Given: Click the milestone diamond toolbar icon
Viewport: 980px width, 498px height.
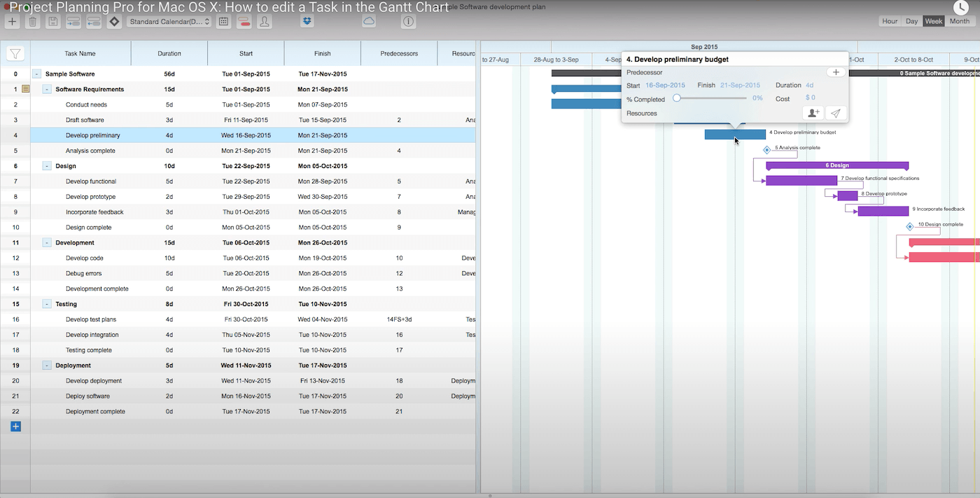Looking at the screenshot, I should tap(114, 22).
